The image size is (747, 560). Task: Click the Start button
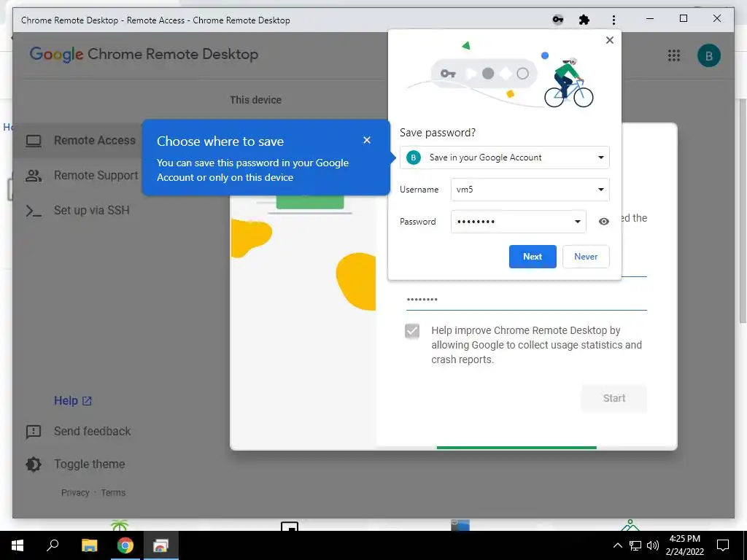click(x=614, y=398)
